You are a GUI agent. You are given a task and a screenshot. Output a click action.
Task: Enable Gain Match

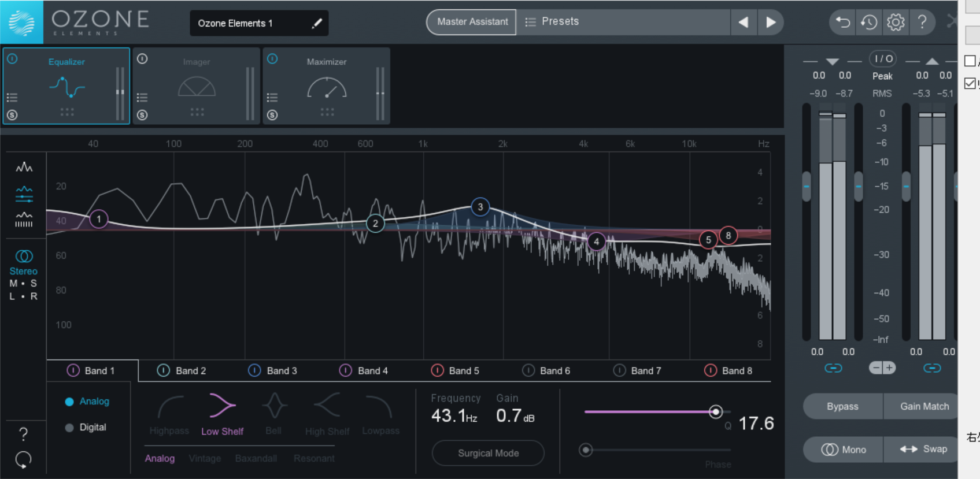(920, 406)
